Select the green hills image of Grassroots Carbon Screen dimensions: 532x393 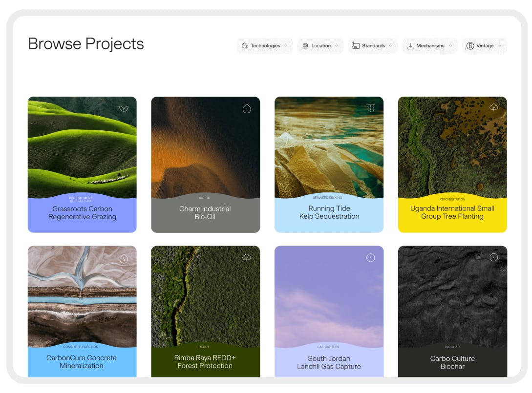pyautogui.click(x=82, y=147)
